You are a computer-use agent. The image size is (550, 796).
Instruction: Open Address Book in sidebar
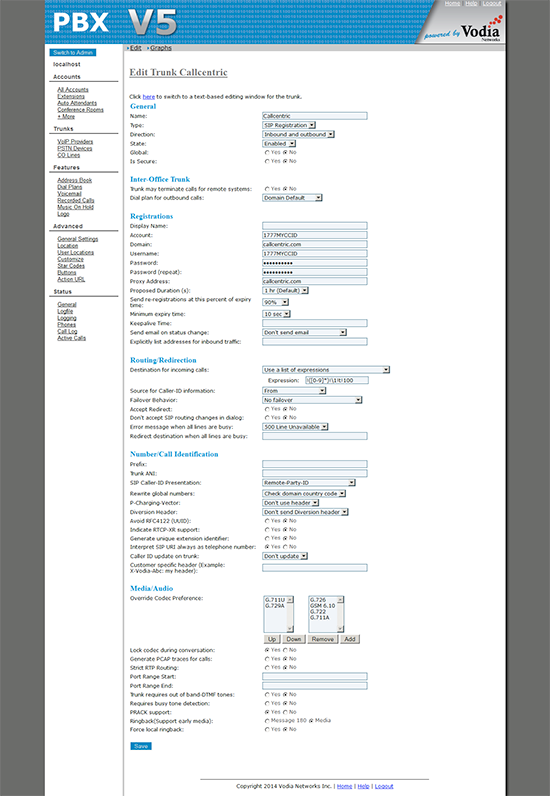[75, 180]
